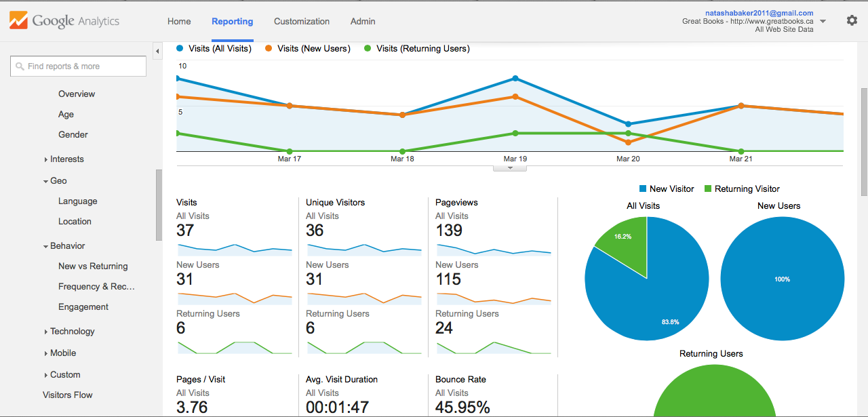
Task: Click the Returning Visitor green legend square
Action: pyautogui.click(x=708, y=189)
